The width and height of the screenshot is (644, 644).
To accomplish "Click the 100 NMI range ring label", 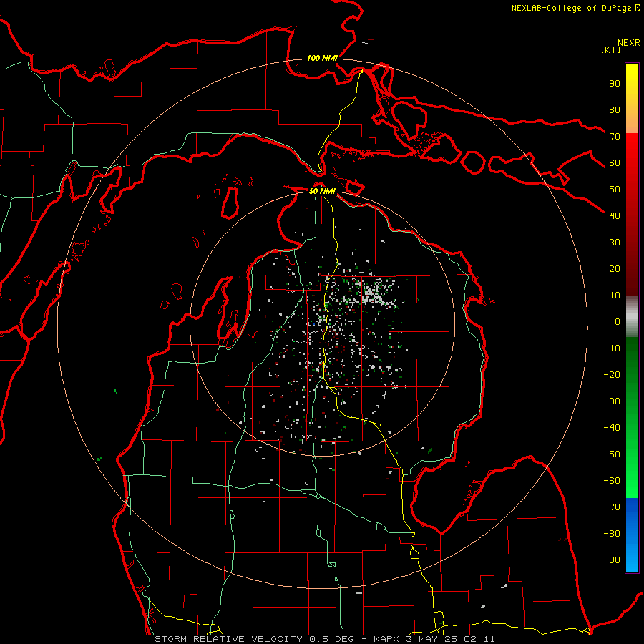I will (322, 58).
